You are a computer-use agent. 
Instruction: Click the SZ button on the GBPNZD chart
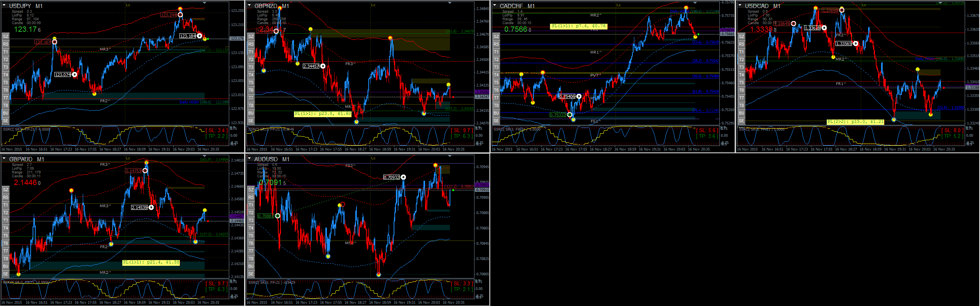251,36
